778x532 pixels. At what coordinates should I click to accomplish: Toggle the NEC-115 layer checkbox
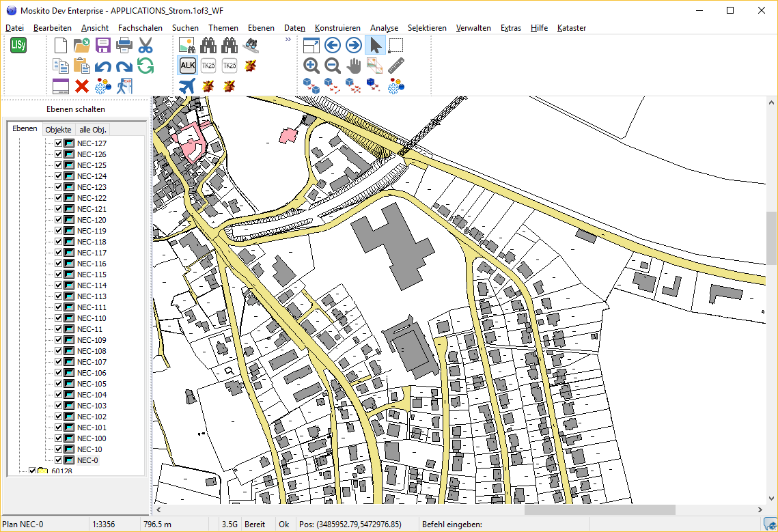coord(58,275)
